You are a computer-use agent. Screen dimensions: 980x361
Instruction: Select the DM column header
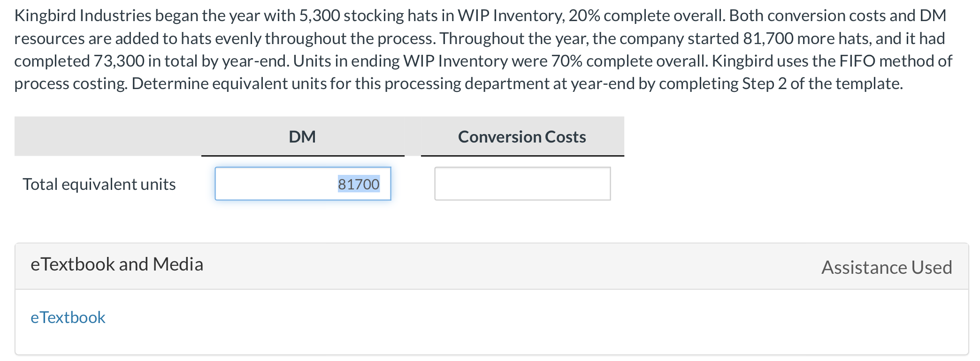pyautogui.click(x=302, y=137)
